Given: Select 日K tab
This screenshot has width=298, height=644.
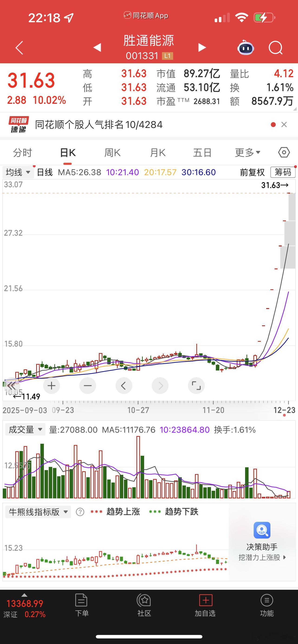Looking at the screenshot, I should coord(68,153).
